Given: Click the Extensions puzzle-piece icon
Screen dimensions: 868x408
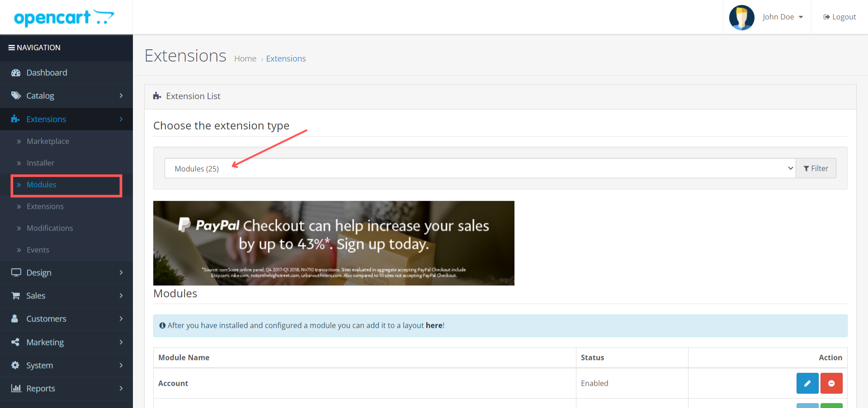Looking at the screenshot, I should tap(15, 119).
